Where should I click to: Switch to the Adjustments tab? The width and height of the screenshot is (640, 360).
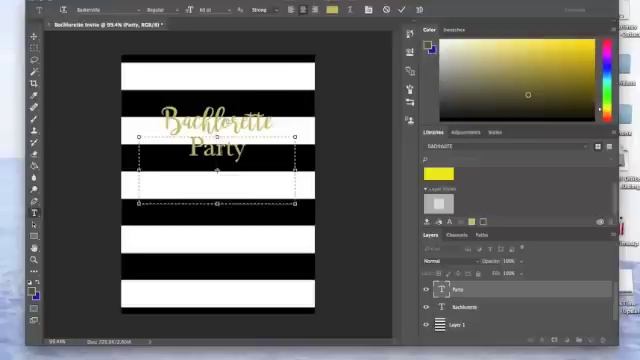[465, 132]
